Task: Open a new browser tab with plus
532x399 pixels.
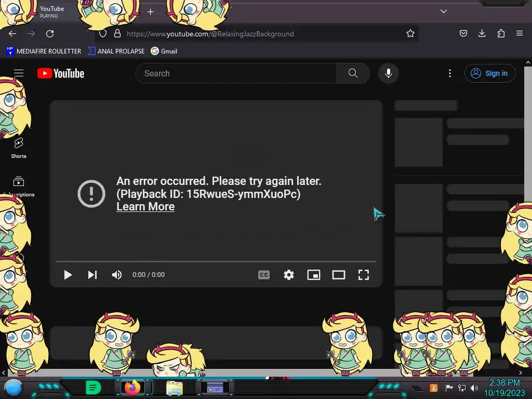Action: click(150, 12)
